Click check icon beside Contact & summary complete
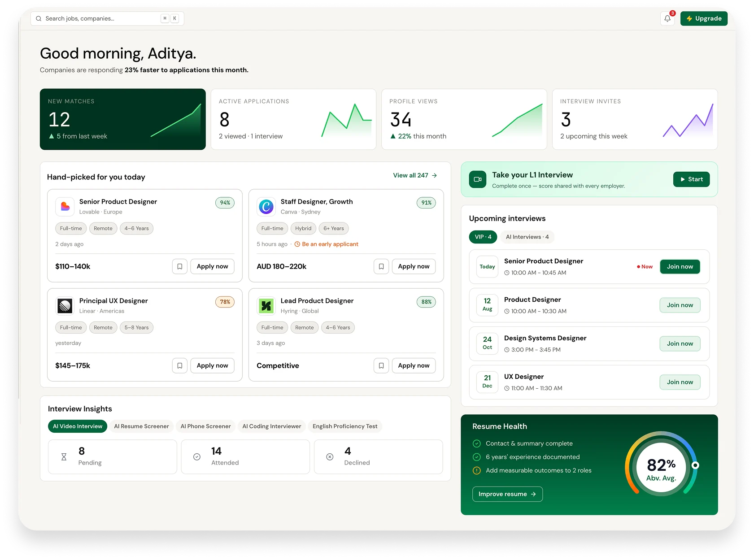Screen dimensions: 754x560 (477, 443)
